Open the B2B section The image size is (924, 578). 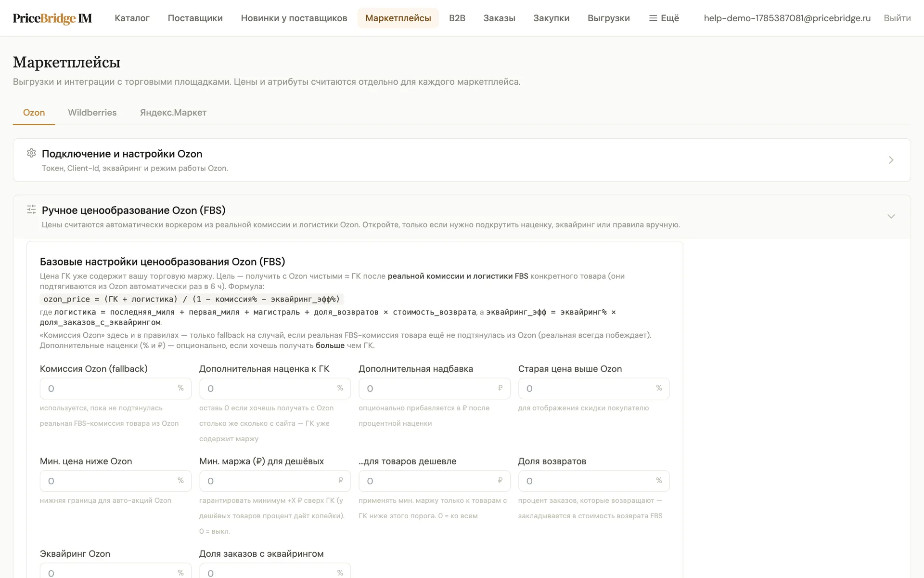coord(457,18)
